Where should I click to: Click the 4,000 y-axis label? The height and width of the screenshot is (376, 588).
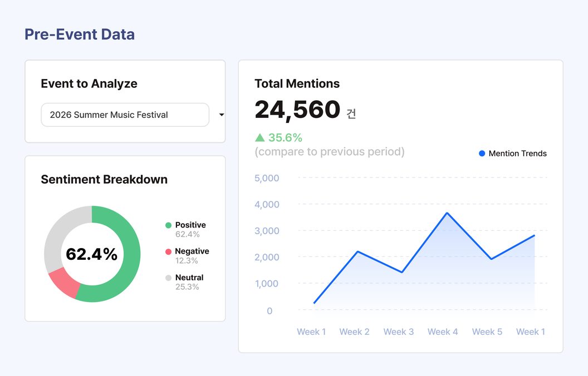point(267,205)
